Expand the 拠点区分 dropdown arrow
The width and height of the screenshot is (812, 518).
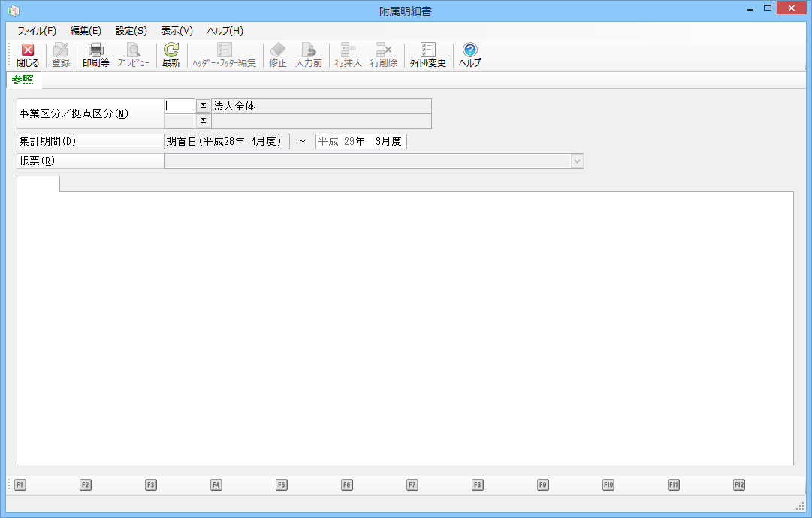point(203,121)
